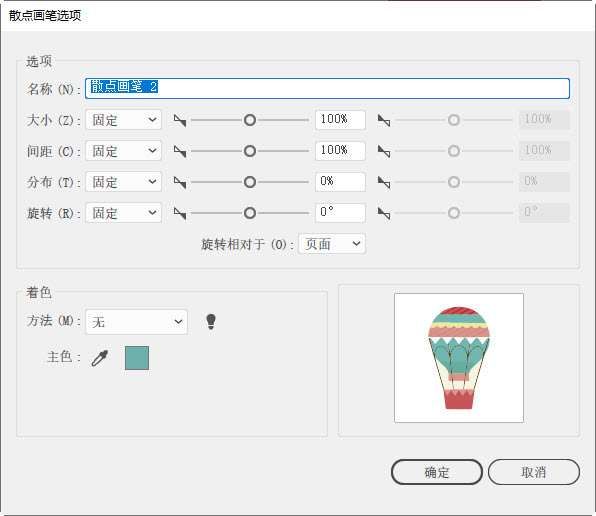Screen dimensions: 596x516
Task: Open the 间距 (C) mode dropdown
Action: point(124,151)
